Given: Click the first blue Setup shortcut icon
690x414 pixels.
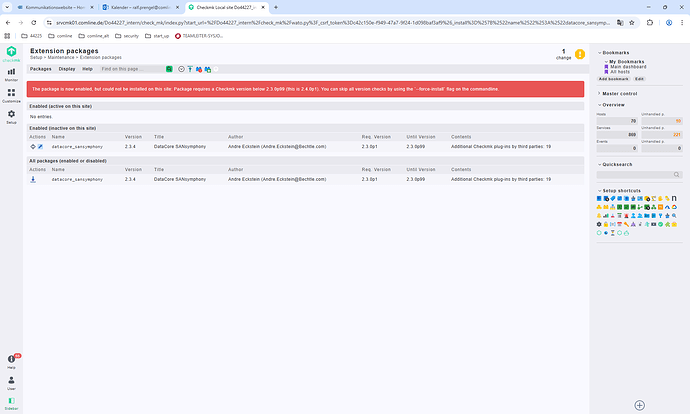Looking at the screenshot, I should (x=599, y=198).
